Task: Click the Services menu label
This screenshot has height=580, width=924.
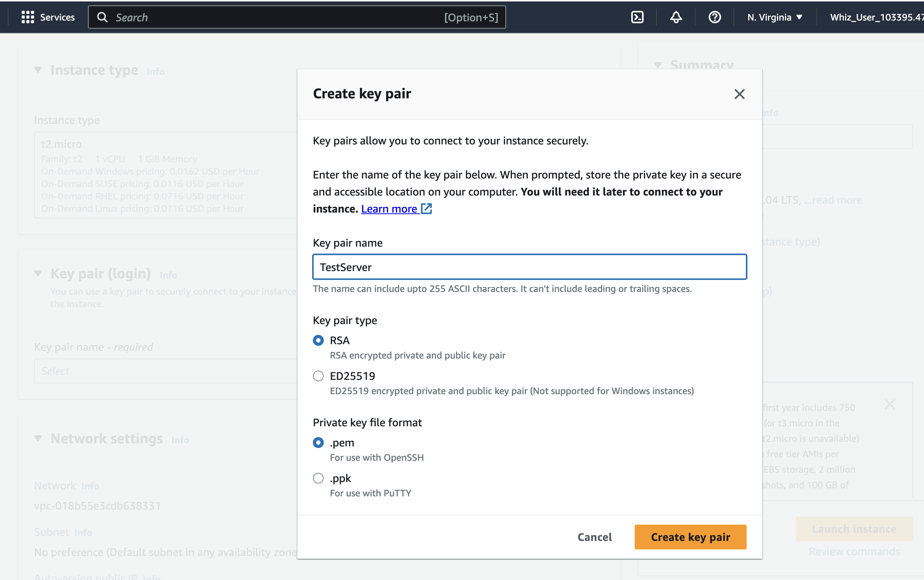Action: coord(57,17)
